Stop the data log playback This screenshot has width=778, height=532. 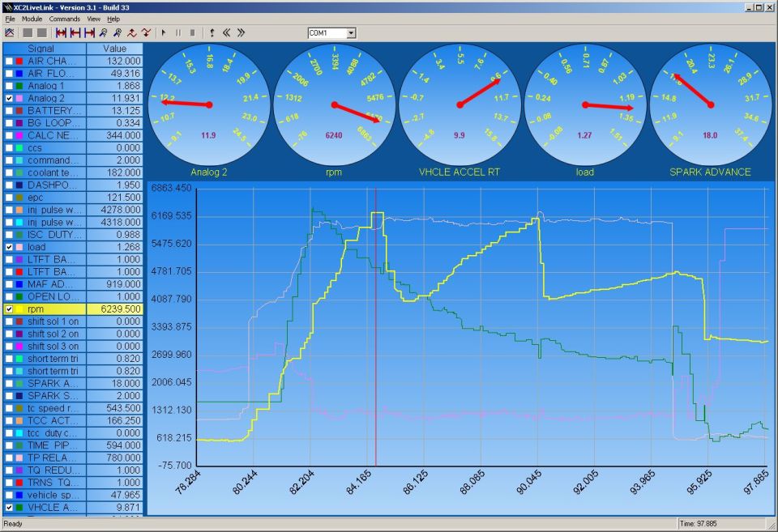[193, 32]
